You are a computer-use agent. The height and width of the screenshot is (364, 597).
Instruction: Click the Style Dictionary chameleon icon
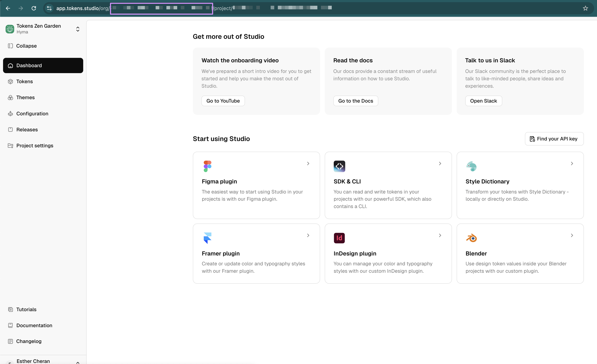[x=471, y=166]
